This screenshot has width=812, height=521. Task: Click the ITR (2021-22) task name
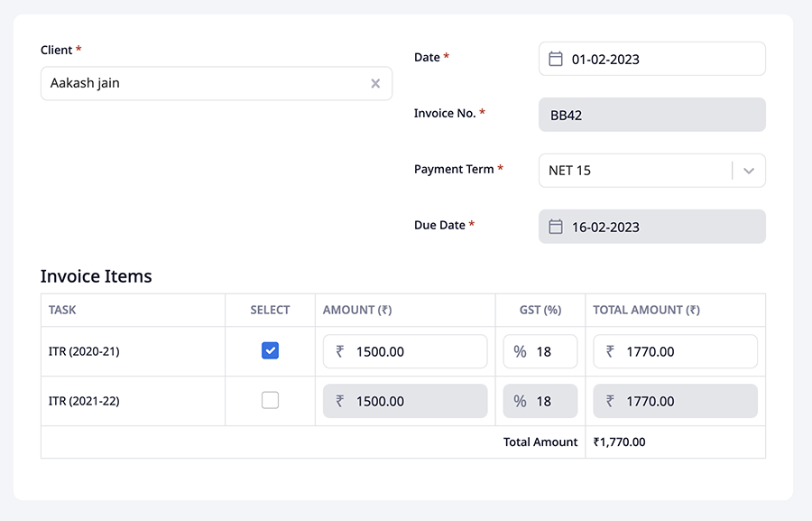click(84, 401)
